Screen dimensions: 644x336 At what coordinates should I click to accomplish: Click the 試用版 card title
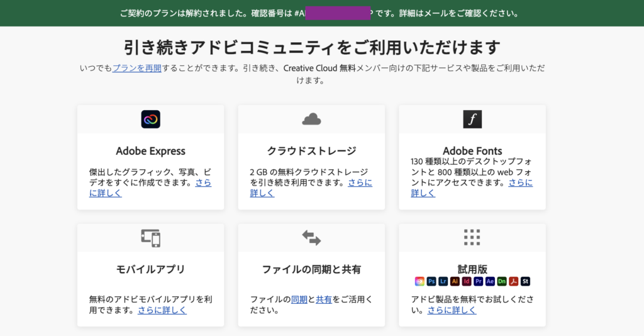coord(472,269)
